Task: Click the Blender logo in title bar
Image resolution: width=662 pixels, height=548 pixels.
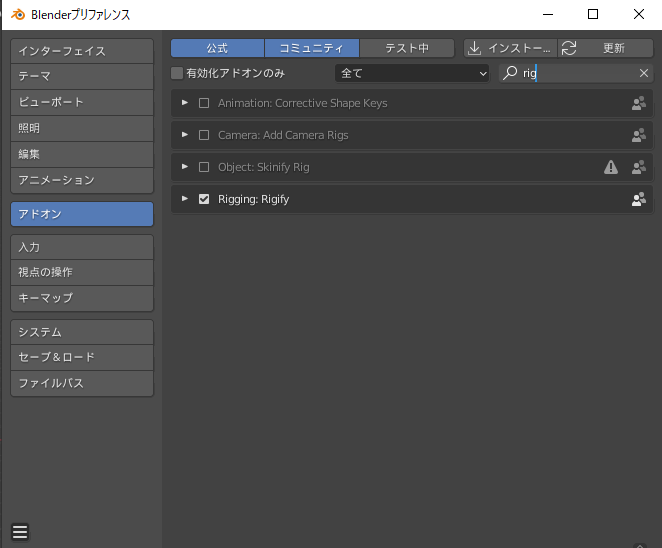Action: (18, 15)
